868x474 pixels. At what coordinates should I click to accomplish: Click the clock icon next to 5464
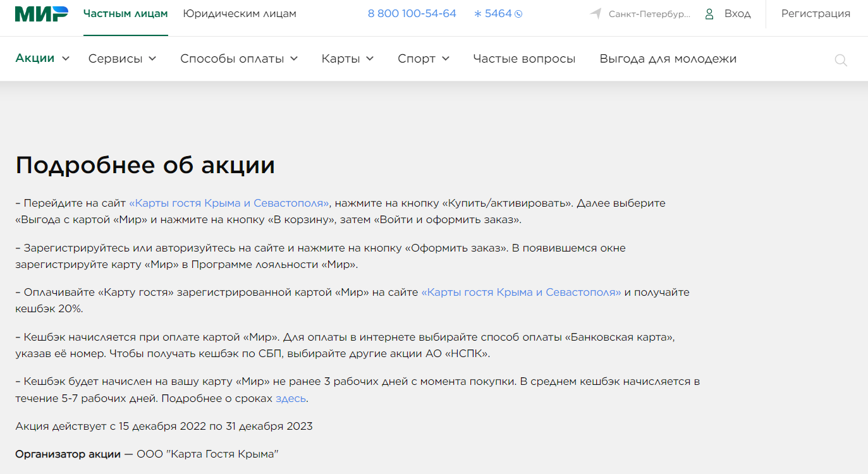coord(519,13)
